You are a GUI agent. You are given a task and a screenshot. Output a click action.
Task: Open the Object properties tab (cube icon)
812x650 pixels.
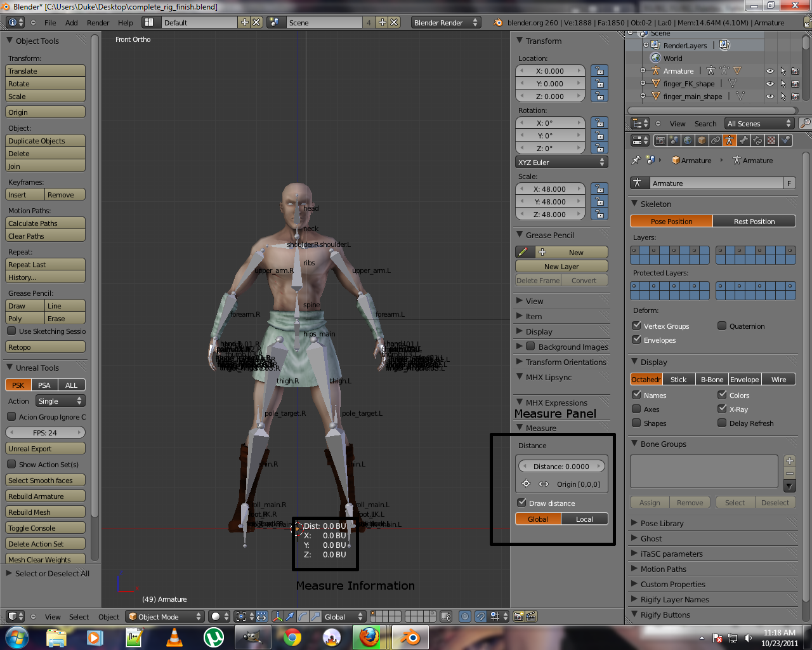[702, 140]
